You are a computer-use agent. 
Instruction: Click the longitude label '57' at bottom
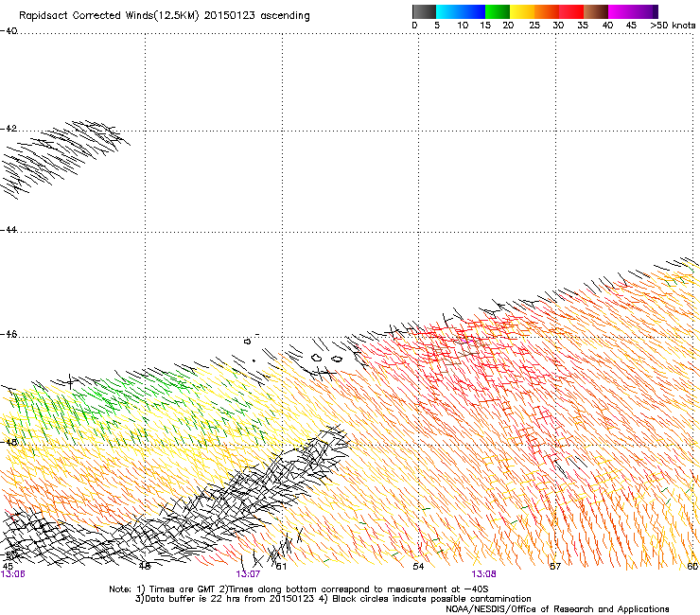555,567
